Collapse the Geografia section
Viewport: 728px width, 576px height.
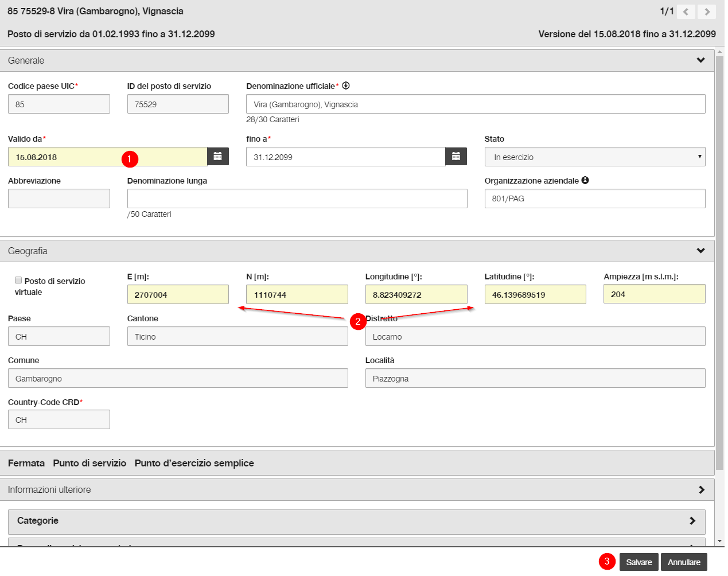(700, 251)
